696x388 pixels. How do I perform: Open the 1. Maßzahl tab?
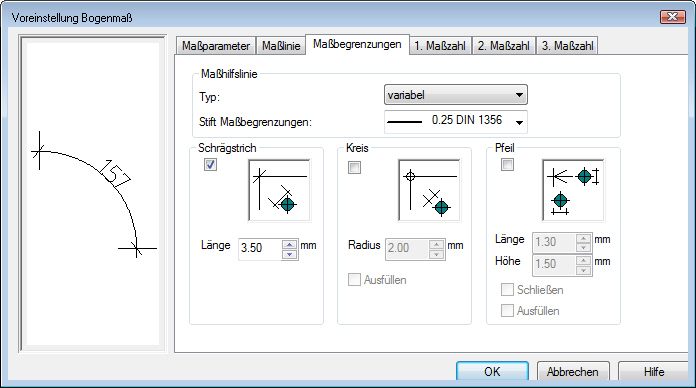pyautogui.click(x=440, y=46)
